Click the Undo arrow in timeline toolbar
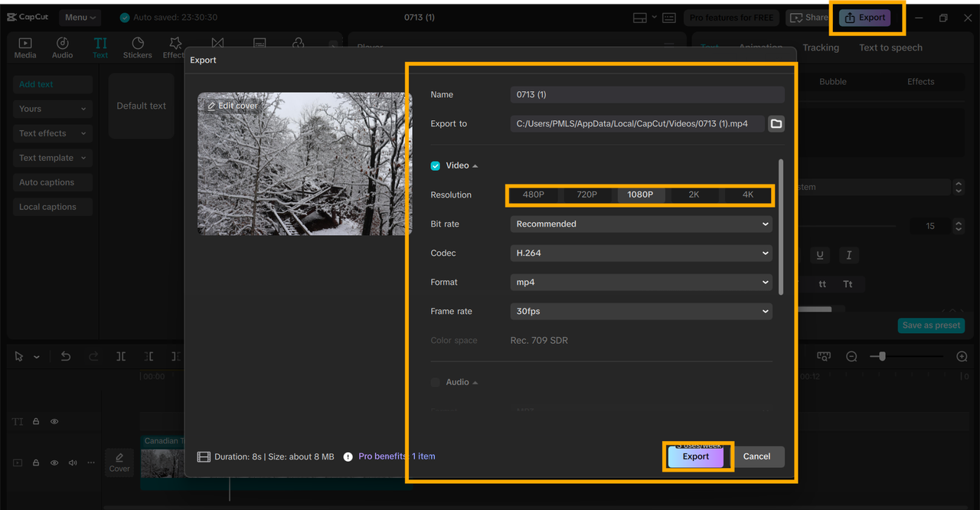 pyautogui.click(x=66, y=356)
